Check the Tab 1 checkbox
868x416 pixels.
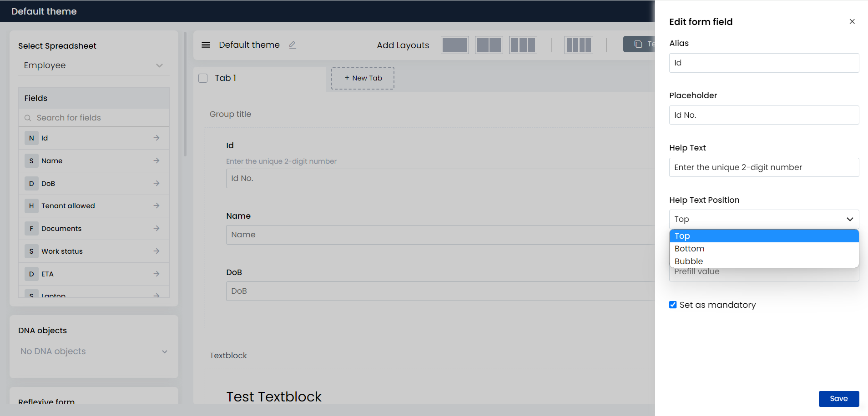203,78
